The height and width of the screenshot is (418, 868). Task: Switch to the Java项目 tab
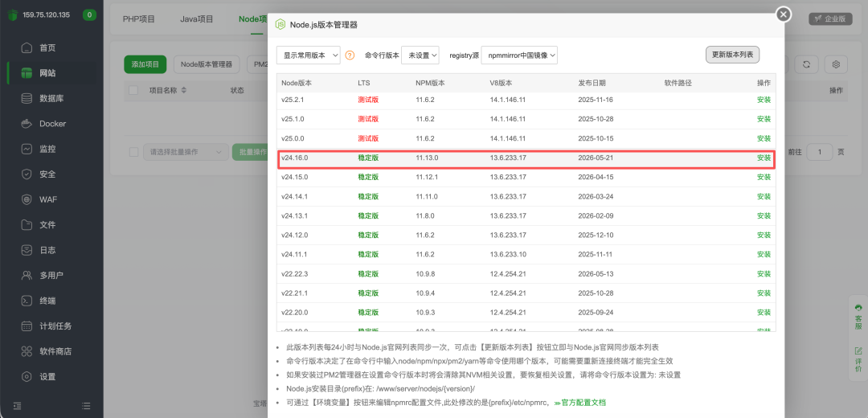[197, 18]
